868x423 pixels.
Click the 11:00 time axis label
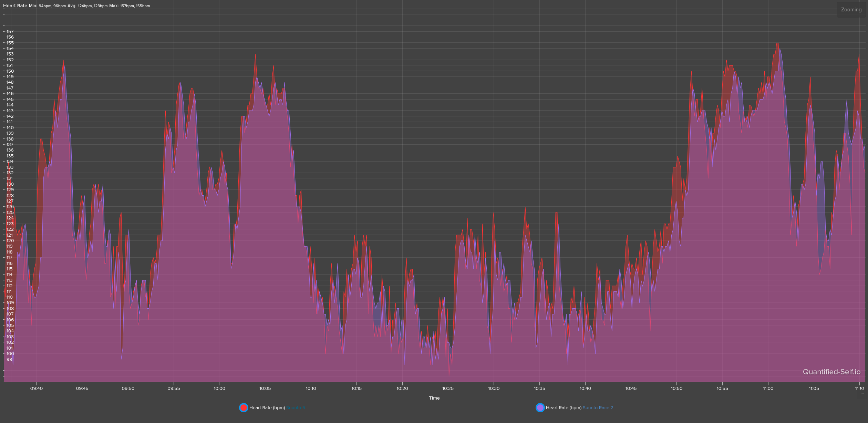pos(768,388)
